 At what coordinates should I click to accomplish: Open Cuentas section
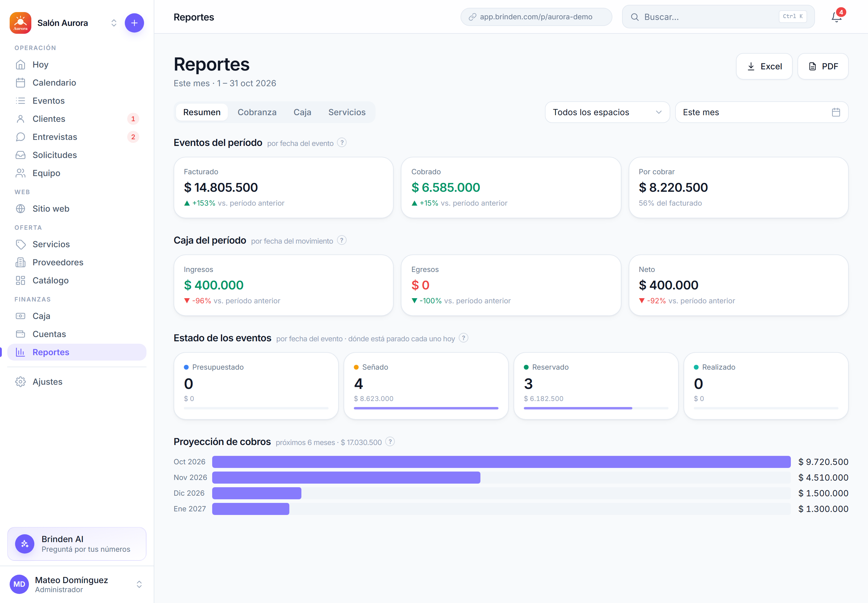pyautogui.click(x=77, y=334)
